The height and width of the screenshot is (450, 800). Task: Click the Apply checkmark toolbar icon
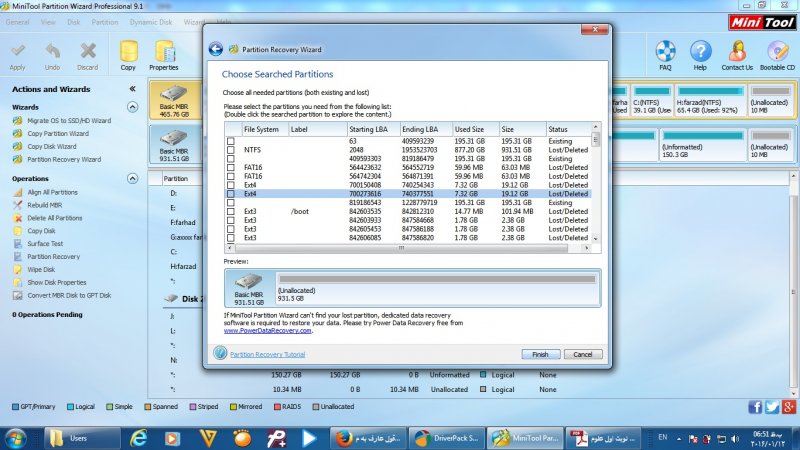pyautogui.click(x=17, y=51)
